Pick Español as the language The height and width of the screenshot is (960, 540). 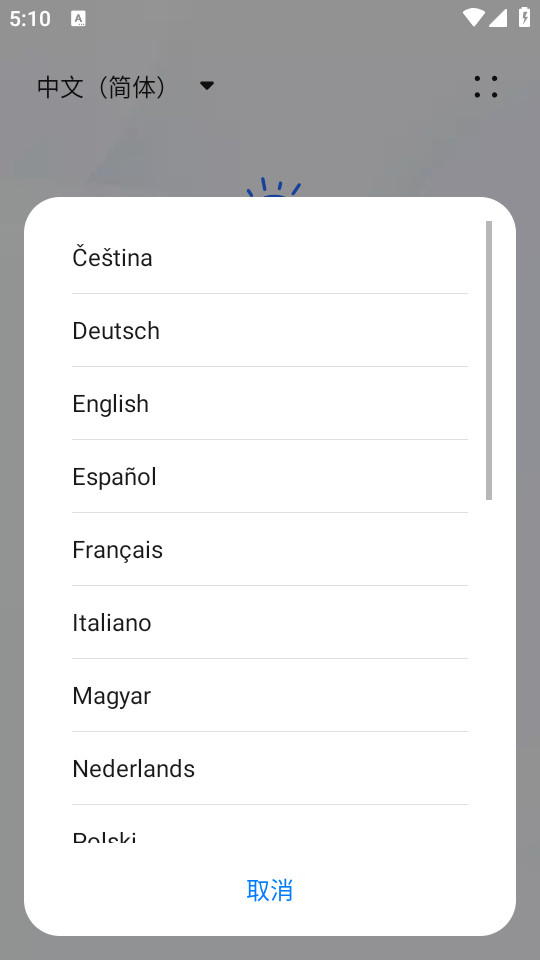[x=270, y=476]
